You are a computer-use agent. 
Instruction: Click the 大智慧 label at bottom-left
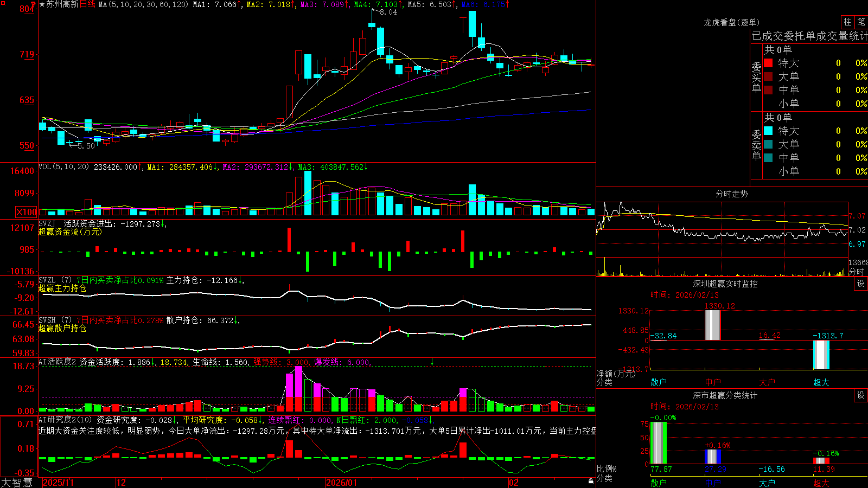pyautogui.click(x=17, y=483)
